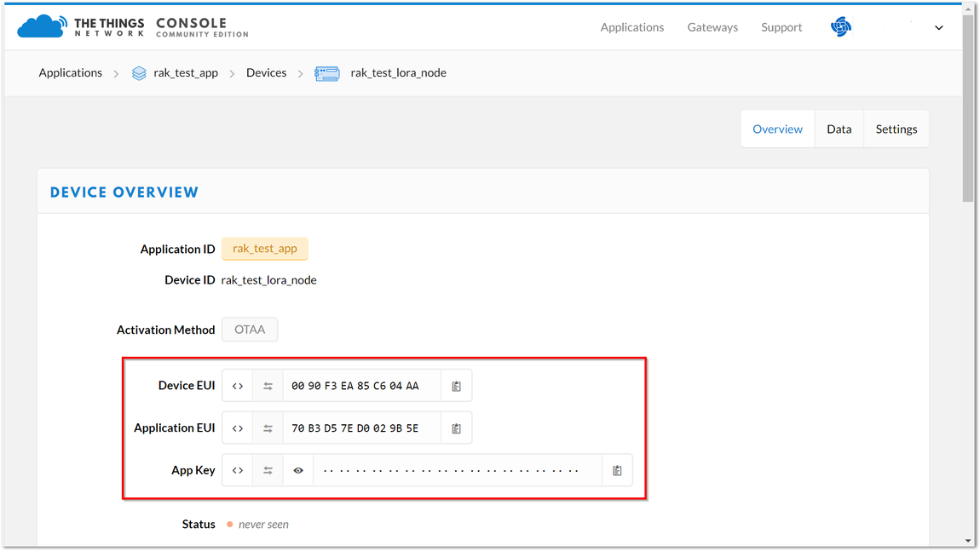Click the OTAA activation method badge

tap(250, 330)
